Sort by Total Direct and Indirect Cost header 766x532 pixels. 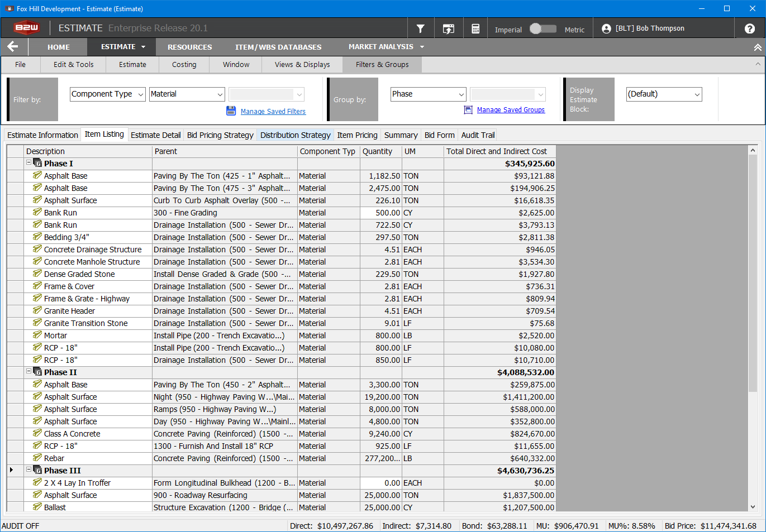point(500,151)
